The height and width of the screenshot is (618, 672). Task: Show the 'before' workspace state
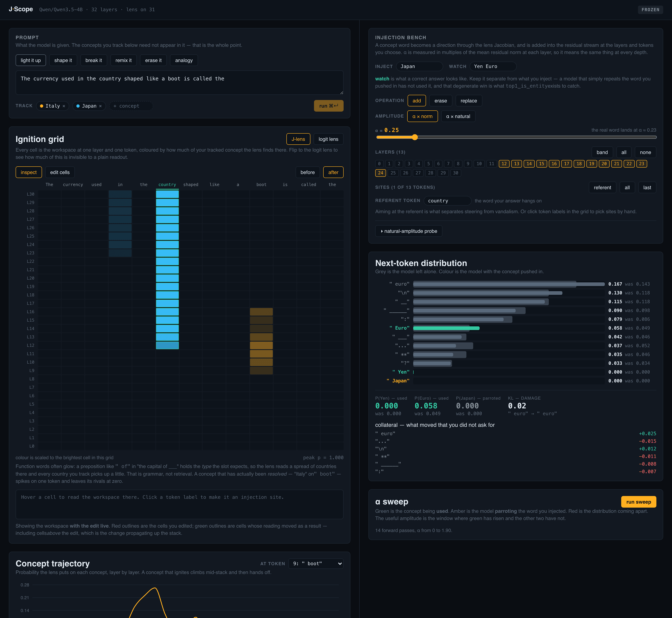pyautogui.click(x=308, y=172)
